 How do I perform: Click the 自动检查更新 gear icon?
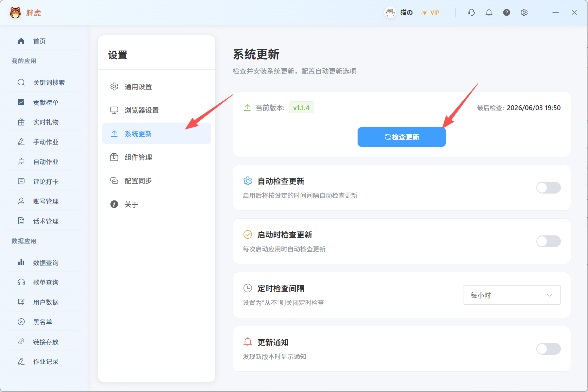point(248,181)
